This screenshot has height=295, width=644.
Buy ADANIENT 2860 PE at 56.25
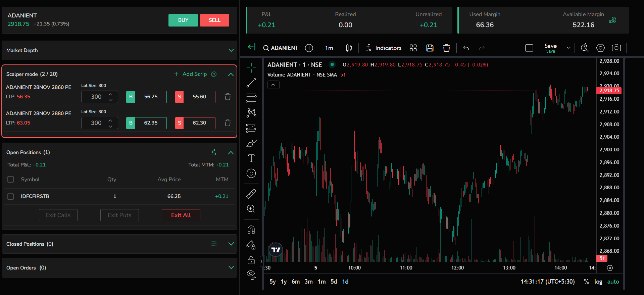point(146,97)
